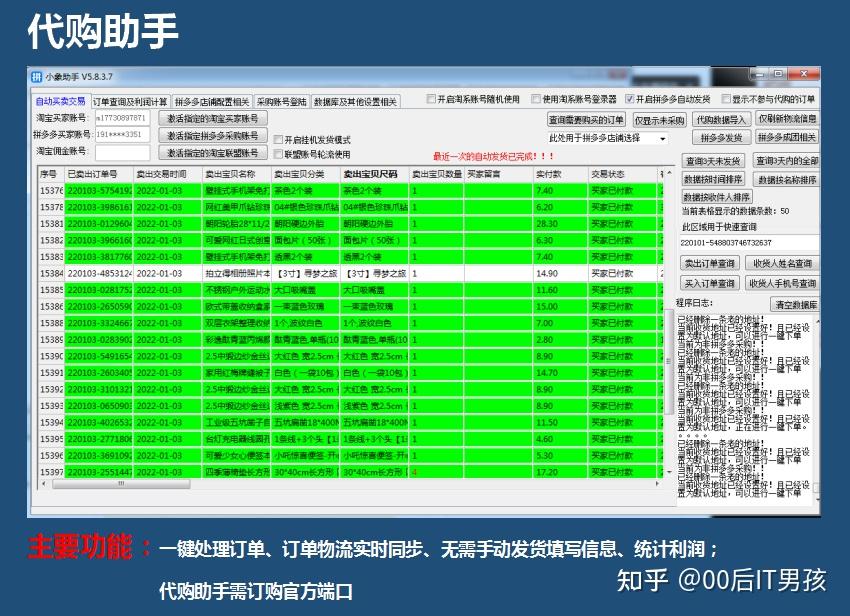Click the 买家留言 column header
The height and width of the screenshot is (616, 850).
coord(499,174)
